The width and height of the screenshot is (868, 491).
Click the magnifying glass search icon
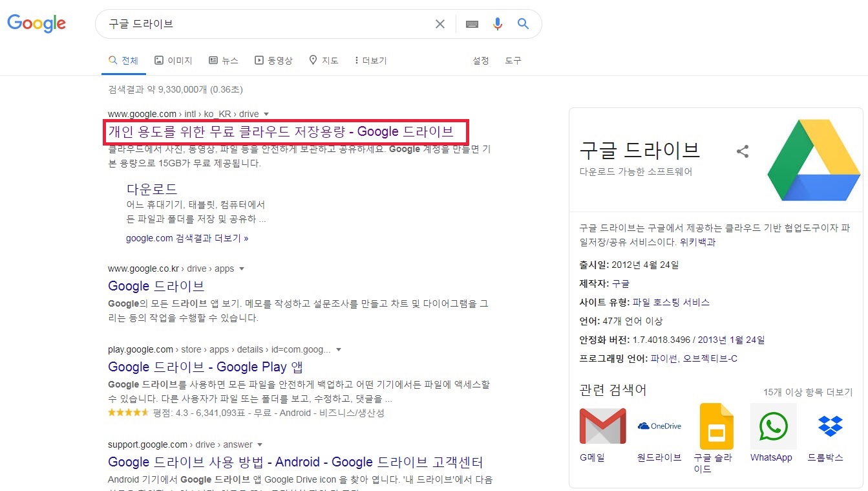(x=523, y=23)
